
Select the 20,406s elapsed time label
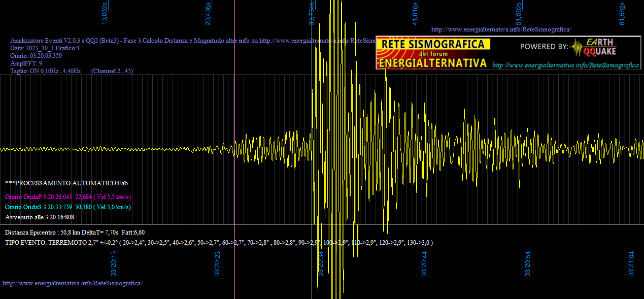click(208, 14)
